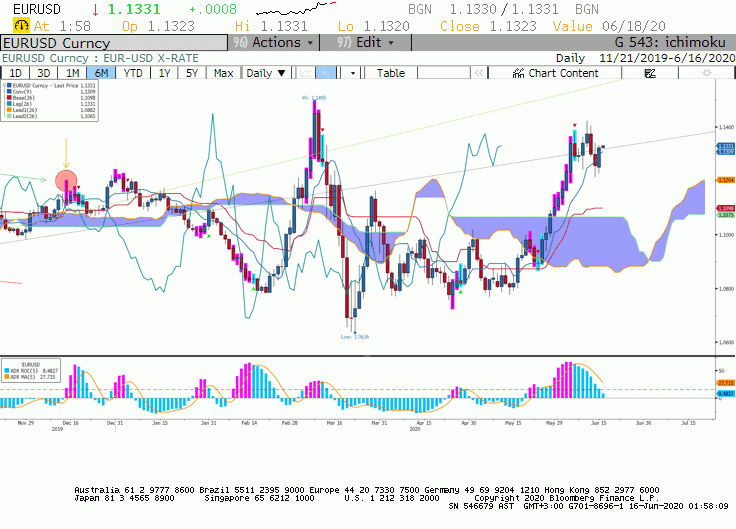Image resolution: width=736 pixels, height=529 pixels.
Task: Click Lag(26) legend entry
Action: tap(50, 104)
